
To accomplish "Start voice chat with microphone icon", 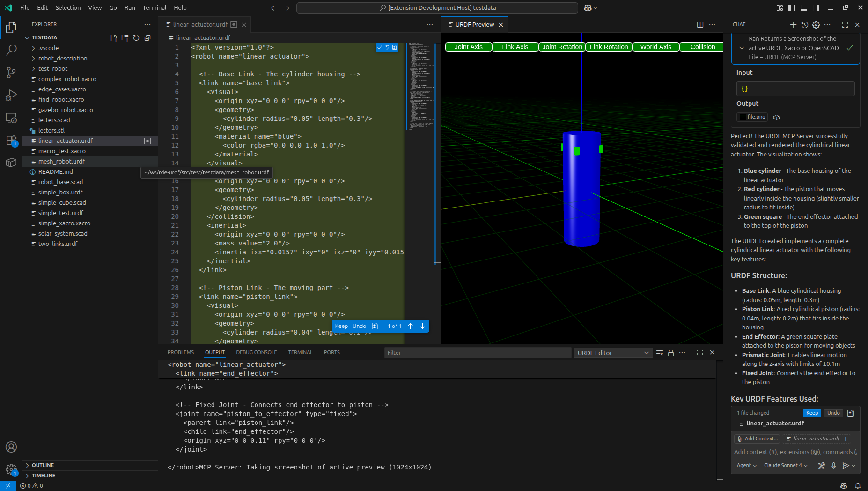I will coord(834,466).
